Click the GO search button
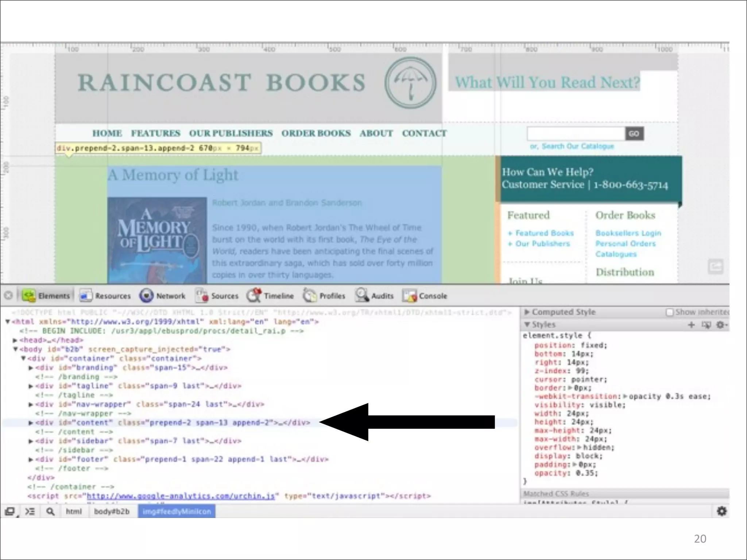The height and width of the screenshot is (560, 747). [x=634, y=134]
